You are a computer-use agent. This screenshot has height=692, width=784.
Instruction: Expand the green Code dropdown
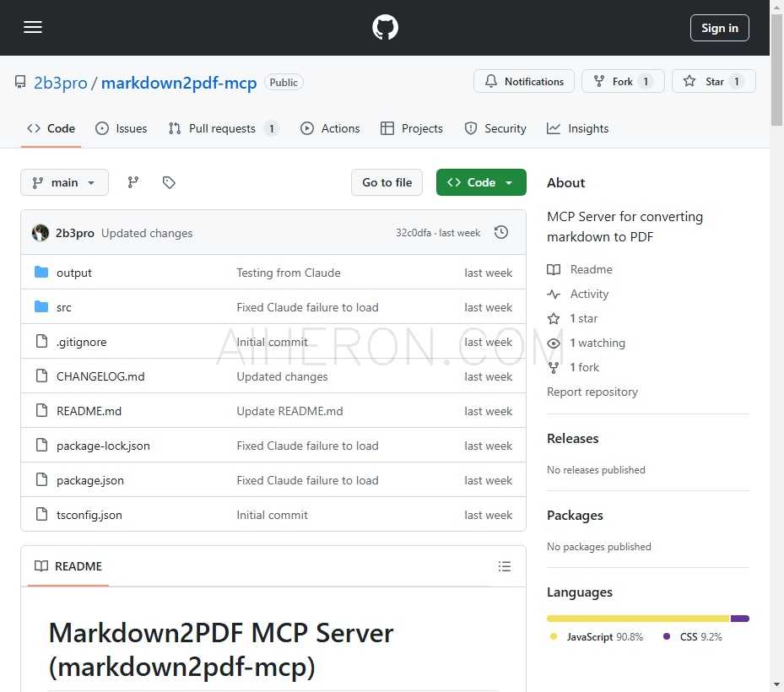(x=481, y=182)
